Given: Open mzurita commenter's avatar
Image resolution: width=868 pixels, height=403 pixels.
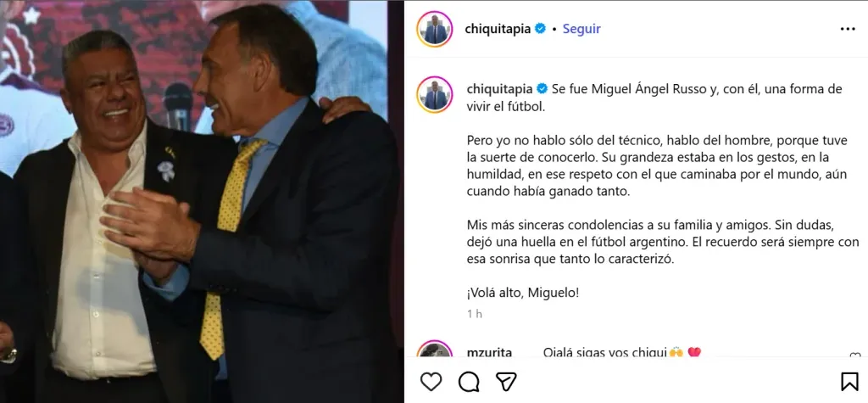Looking at the screenshot, I should pyautogui.click(x=435, y=350).
